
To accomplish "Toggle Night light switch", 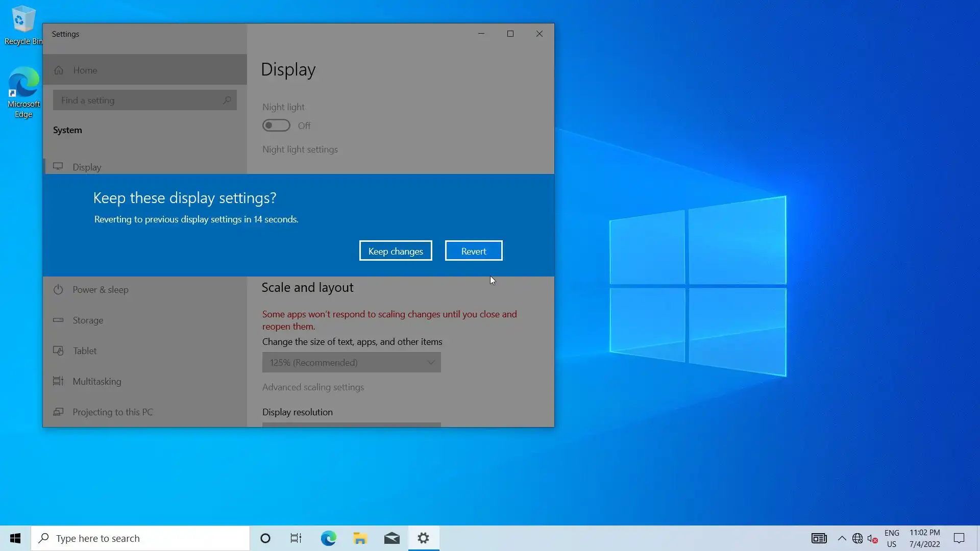I will click(x=276, y=126).
